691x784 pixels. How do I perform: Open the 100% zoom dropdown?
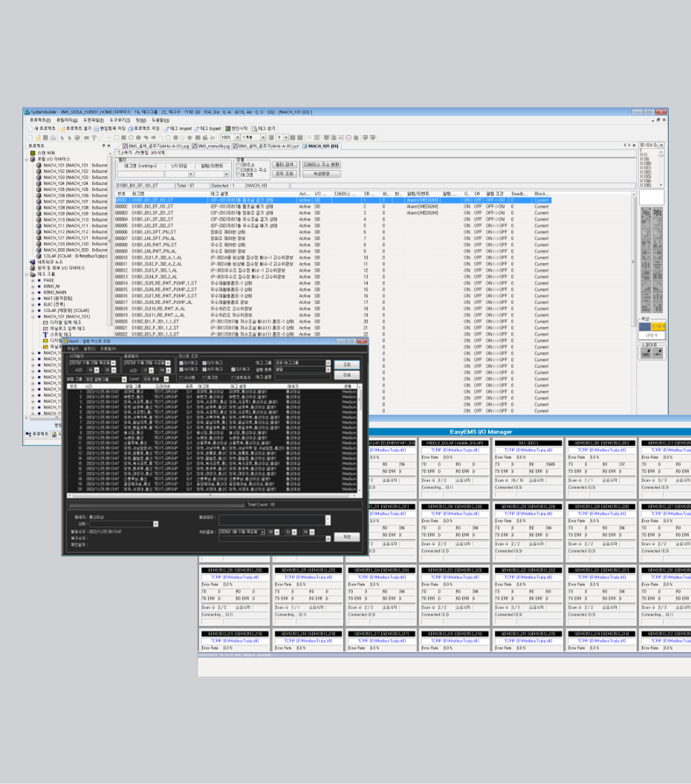237,137
